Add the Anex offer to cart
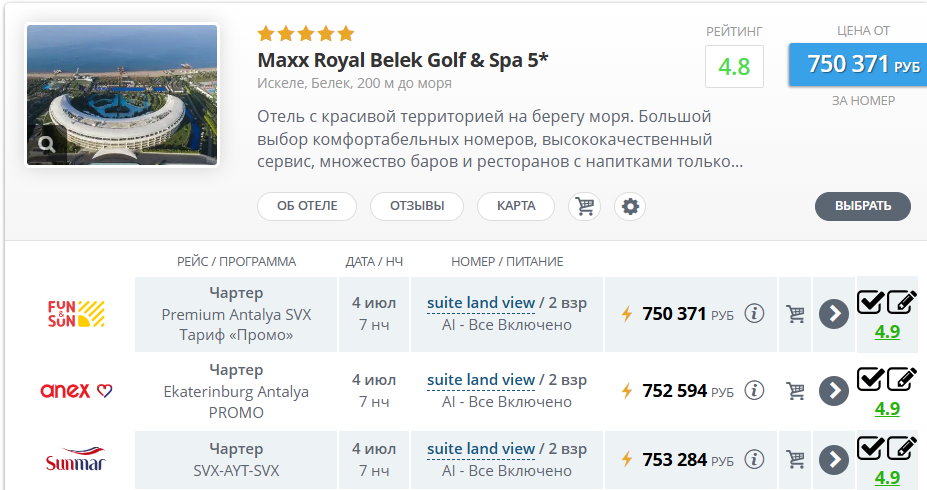 (796, 391)
